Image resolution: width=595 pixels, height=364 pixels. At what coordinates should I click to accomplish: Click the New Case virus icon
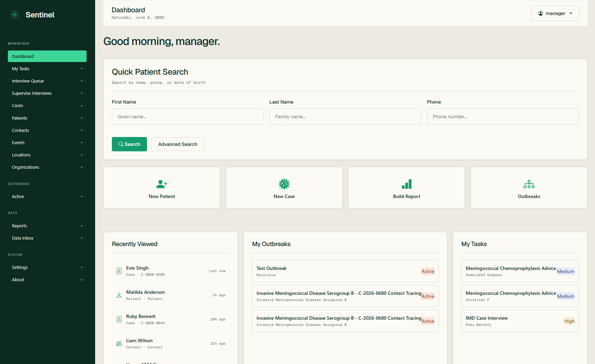pyautogui.click(x=284, y=184)
